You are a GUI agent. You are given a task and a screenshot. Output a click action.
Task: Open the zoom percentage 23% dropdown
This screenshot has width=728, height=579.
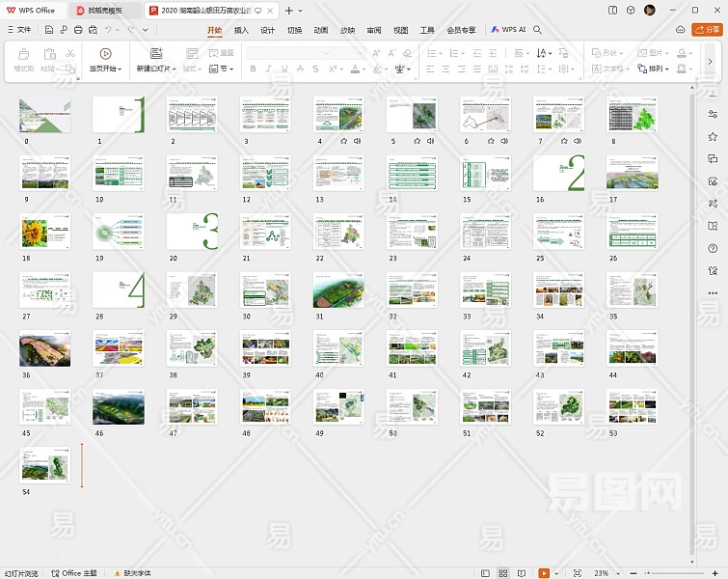606,573
